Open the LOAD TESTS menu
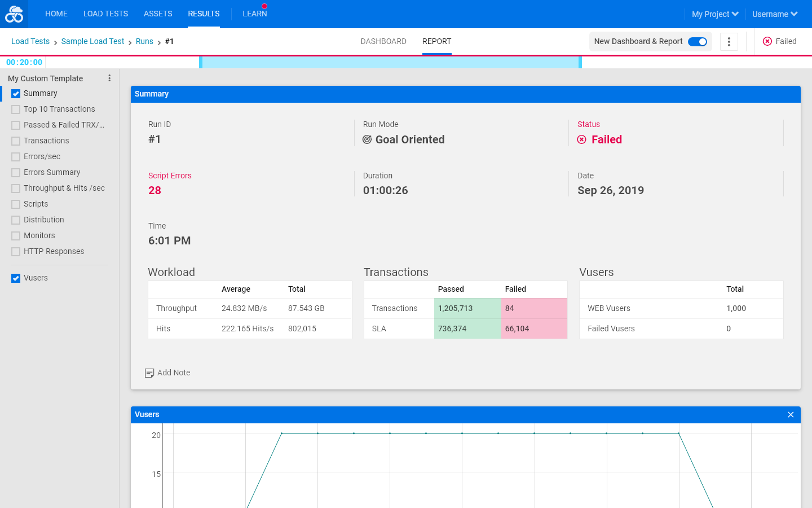The height and width of the screenshot is (508, 812). coord(105,14)
